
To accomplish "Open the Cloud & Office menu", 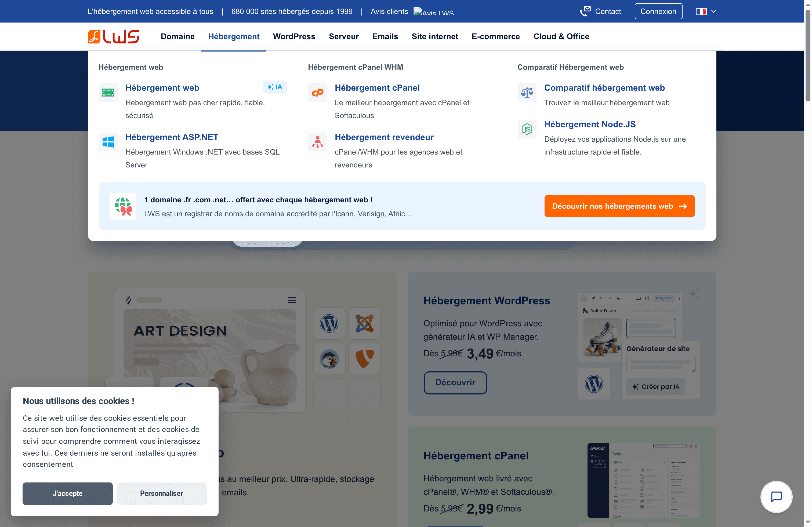I will click(x=561, y=36).
